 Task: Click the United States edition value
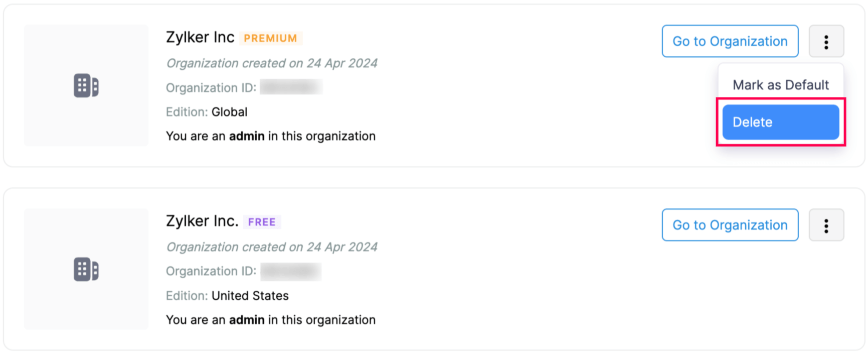[250, 296]
